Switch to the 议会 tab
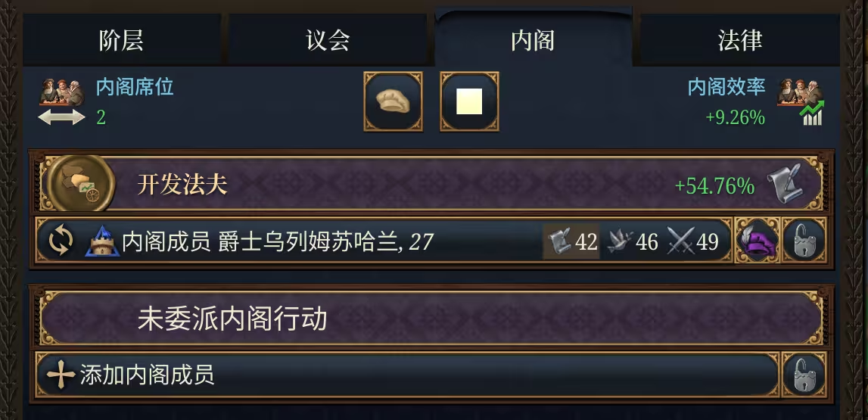The image size is (868, 420). coord(327,40)
